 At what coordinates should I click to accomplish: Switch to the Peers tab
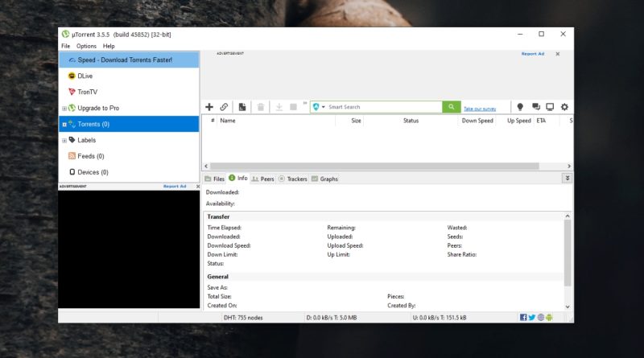tap(263, 179)
